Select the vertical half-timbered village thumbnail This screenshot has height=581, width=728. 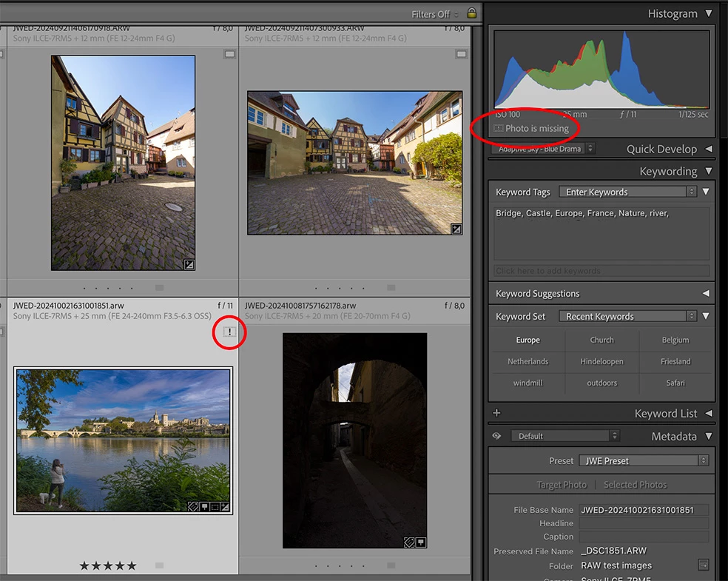coord(123,163)
